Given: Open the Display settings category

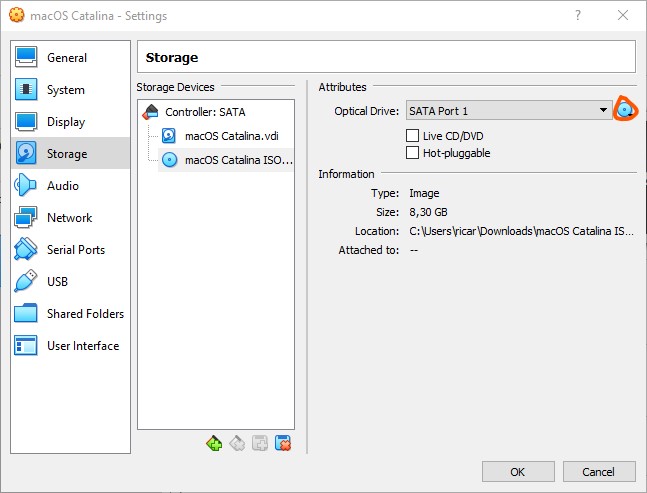Looking at the screenshot, I should [70, 122].
